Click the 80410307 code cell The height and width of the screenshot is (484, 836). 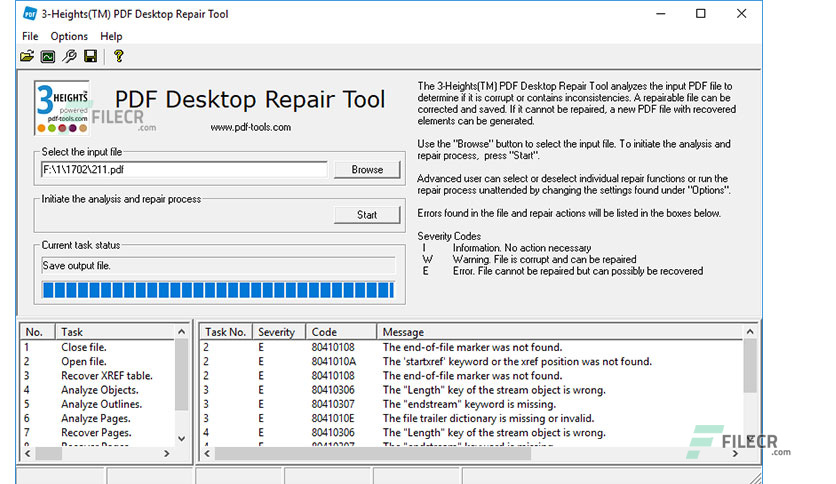(333, 404)
